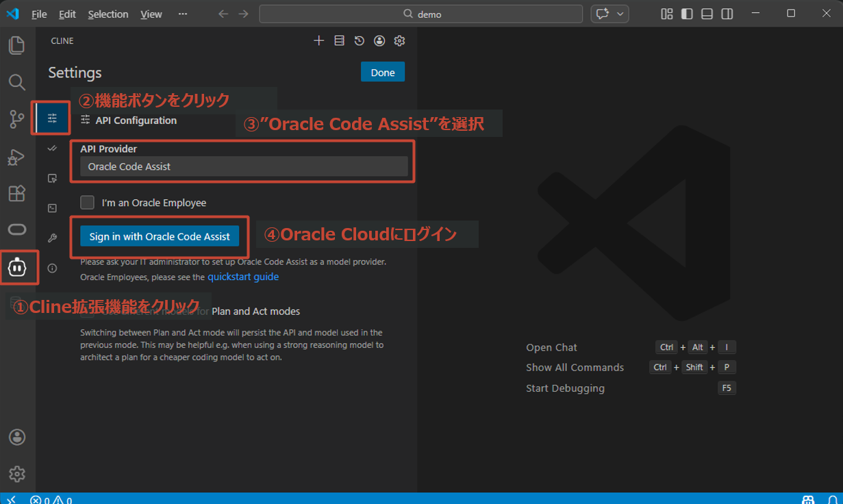Open Cline Account icon in panel header
The width and height of the screenshot is (843, 504).
379,41
